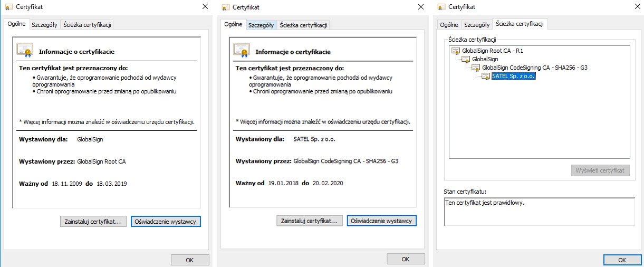Click 'Wystawiony przez:' label in middle window

pyautogui.click(x=263, y=161)
